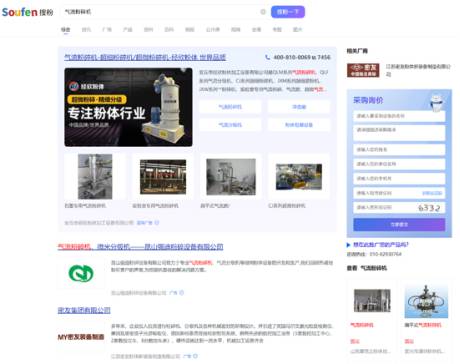
Task: Open the first ad title link above the banner
Action: point(145,57)
